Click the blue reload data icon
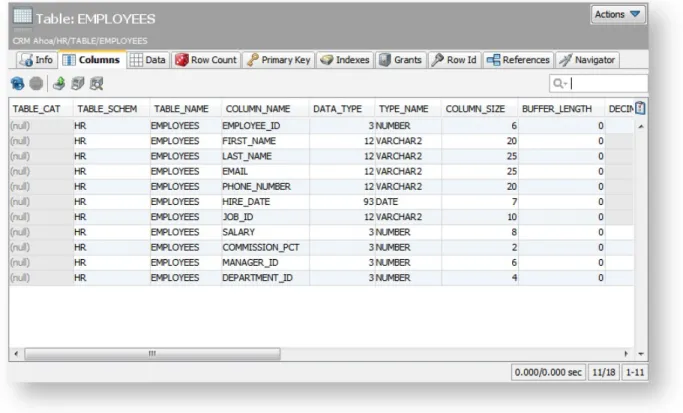Viewport: 683px width, 413px height. pyautogui.click(x=17, y=83)
